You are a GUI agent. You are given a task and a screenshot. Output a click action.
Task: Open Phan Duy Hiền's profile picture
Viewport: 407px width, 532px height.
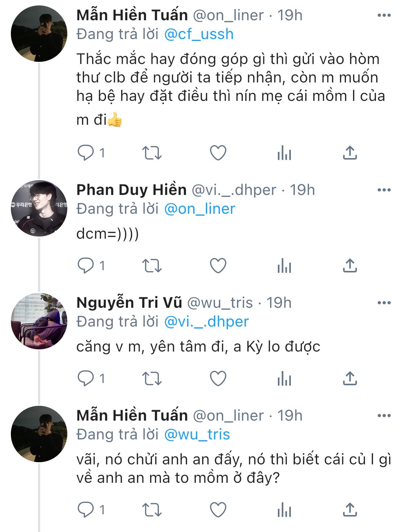pos(39,208)
